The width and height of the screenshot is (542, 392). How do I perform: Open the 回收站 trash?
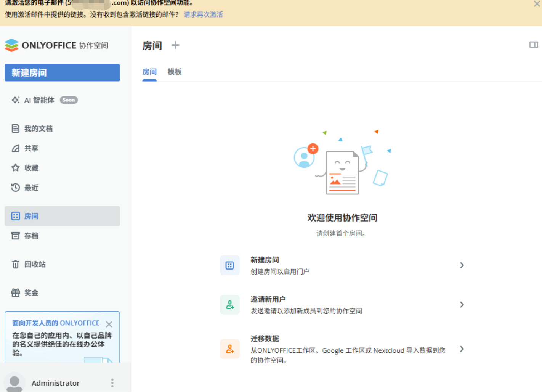click(x=35, y=264)
